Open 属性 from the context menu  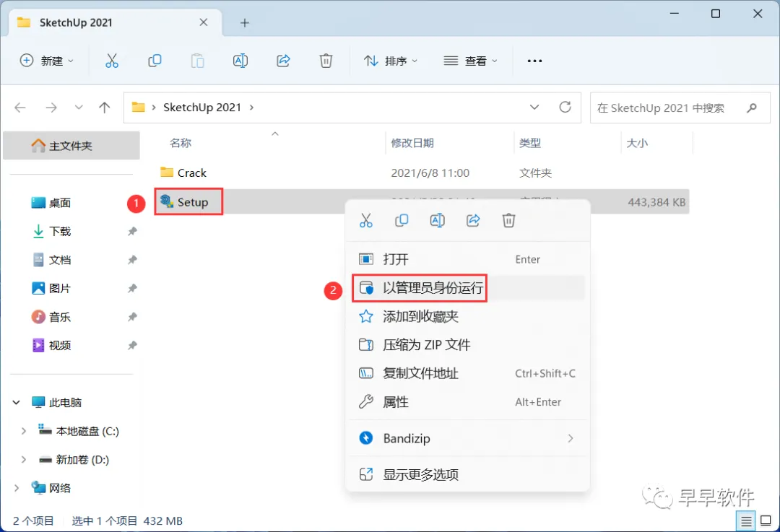tap(467, 402)
